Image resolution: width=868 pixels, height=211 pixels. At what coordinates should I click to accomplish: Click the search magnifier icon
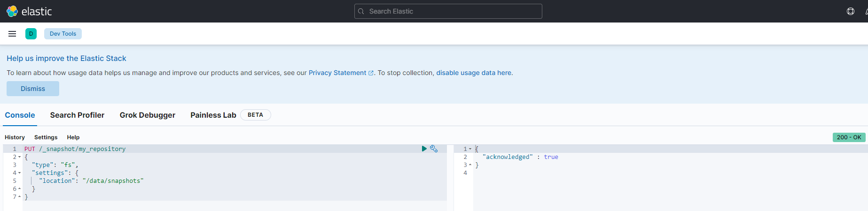pos(361,11)
